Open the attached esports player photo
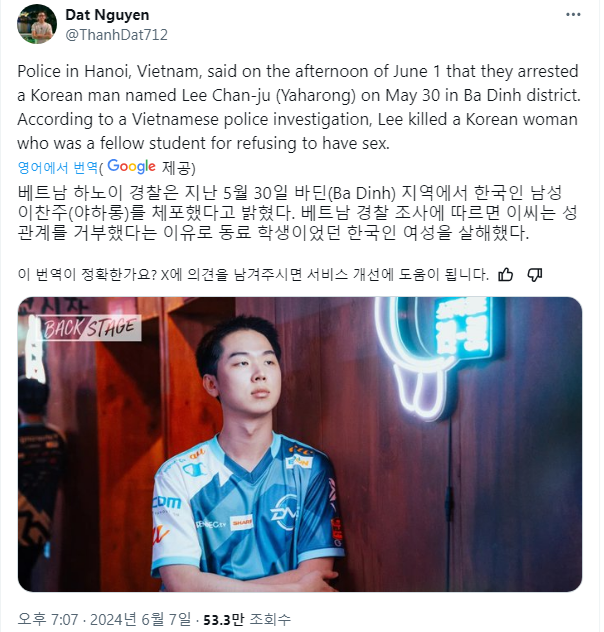 [300, 444]
